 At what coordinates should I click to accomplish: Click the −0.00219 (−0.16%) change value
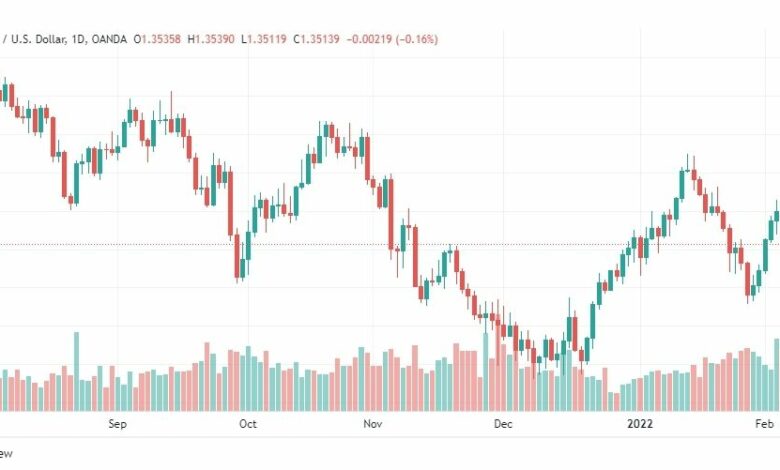click(392, 39)
